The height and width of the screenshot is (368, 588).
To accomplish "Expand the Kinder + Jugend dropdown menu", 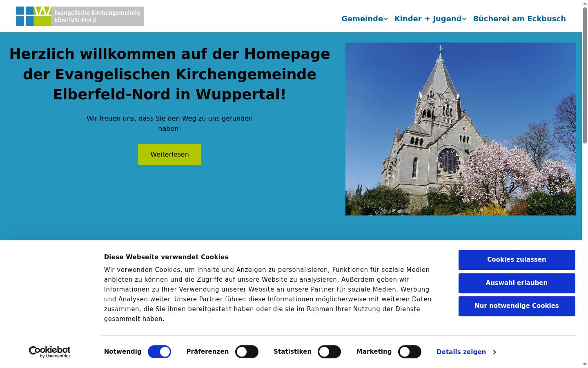I will 430,19.
